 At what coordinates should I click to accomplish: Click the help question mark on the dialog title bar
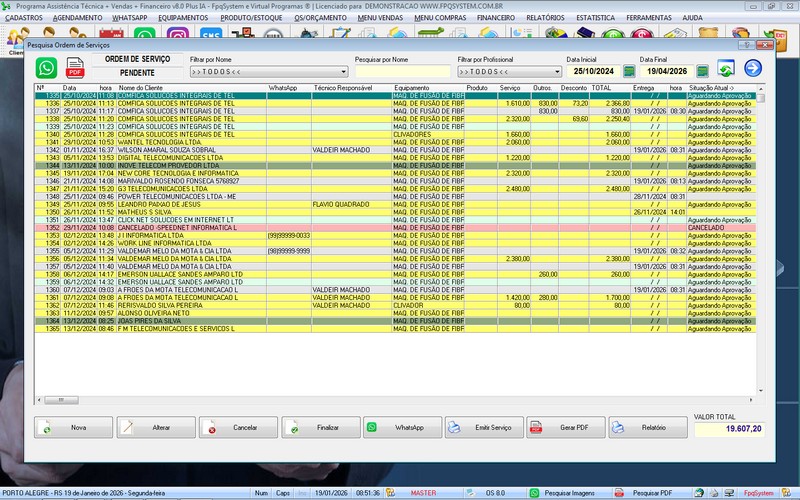746,45
